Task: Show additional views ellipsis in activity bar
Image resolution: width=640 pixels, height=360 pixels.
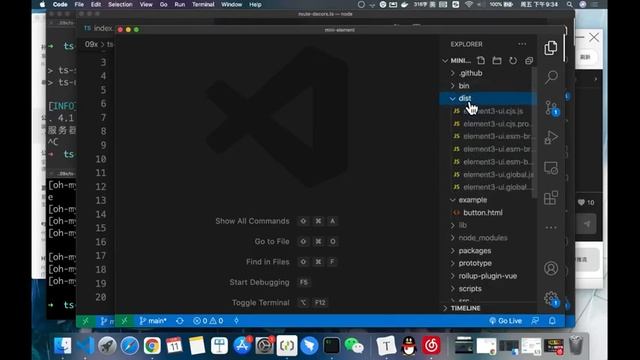Action: pyautogui.click(x=551, y=227)
